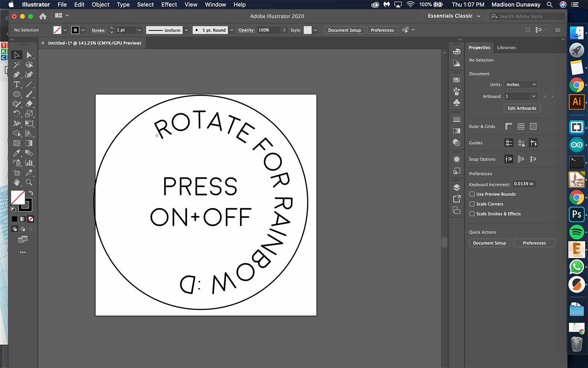This screenshot has height=368, width=588.
Task: Select the Type tool
Action: (16, 85)
